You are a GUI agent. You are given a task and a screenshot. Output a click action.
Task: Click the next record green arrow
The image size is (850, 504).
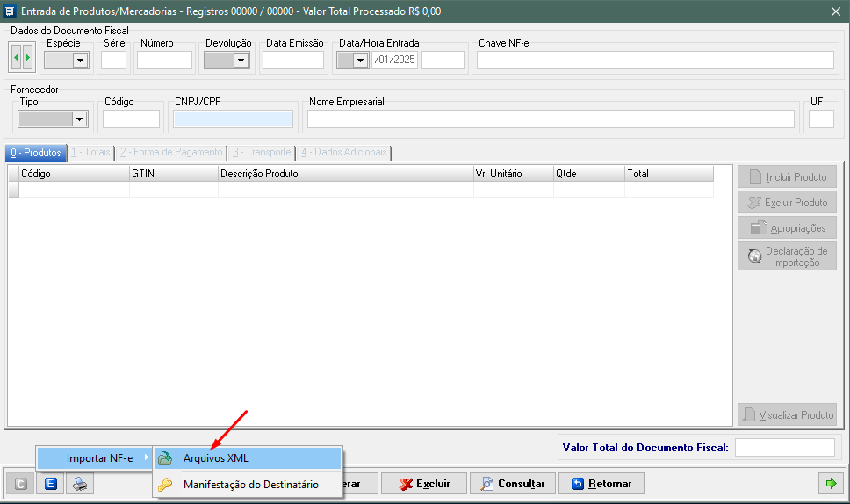(x=28, y=58)
